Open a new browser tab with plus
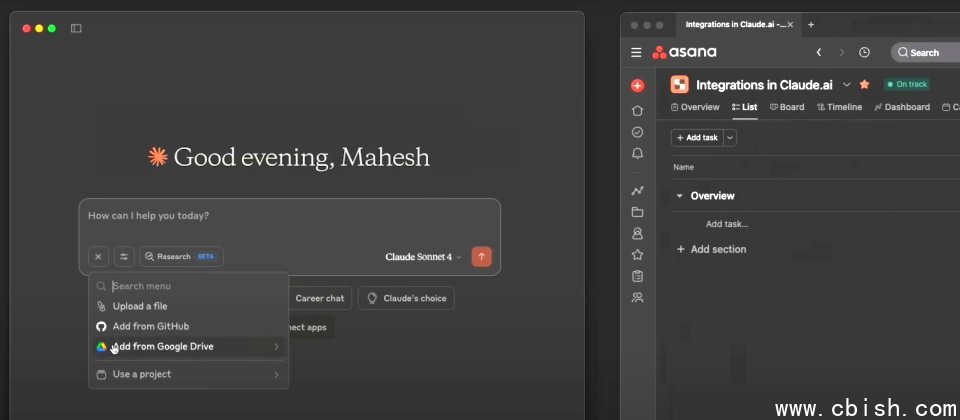Viewport: 960px width, 420px height. (811, 24)
